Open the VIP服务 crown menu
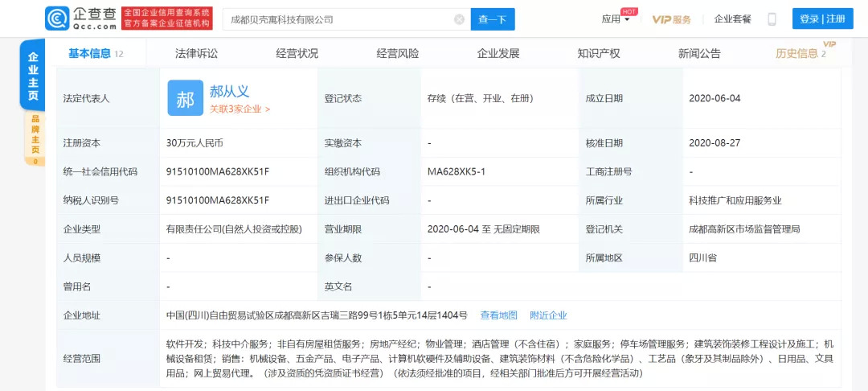868x391 pixels. (671, 19)
